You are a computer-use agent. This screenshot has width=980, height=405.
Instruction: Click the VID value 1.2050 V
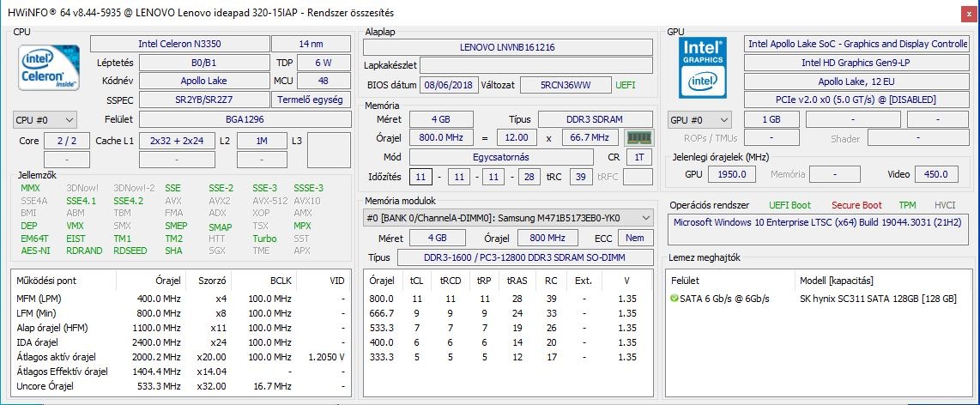327,357
